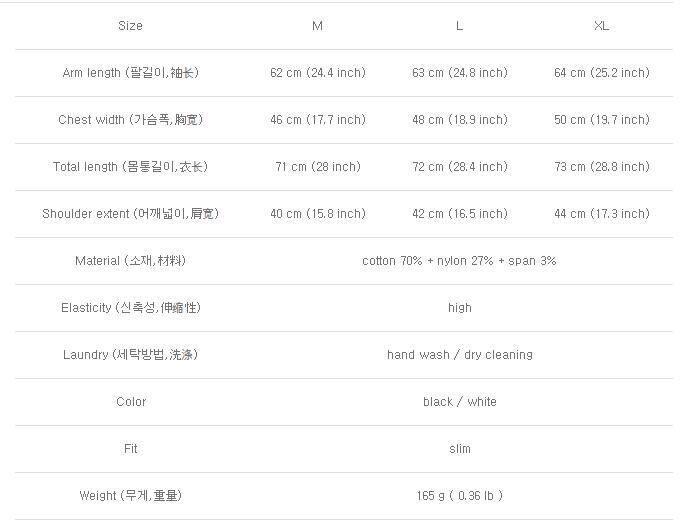Viewport: 683px width, 526px height.
Task: Click the Total length row label
Action: (x=130, y=167)
